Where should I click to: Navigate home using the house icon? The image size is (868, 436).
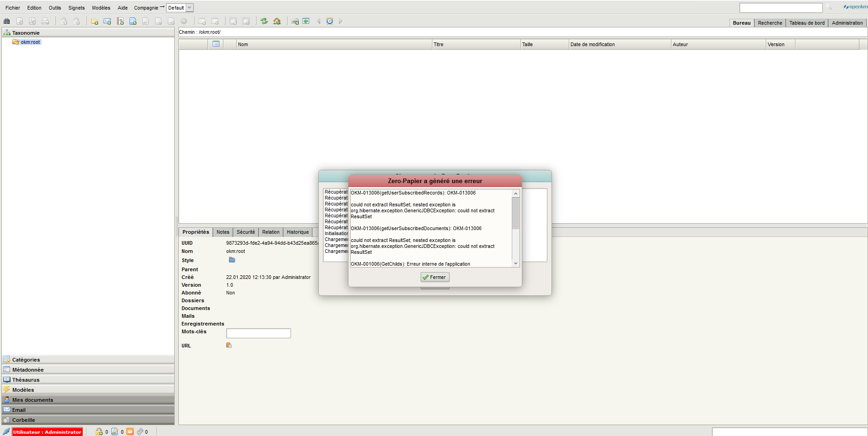tap(277, 21)
